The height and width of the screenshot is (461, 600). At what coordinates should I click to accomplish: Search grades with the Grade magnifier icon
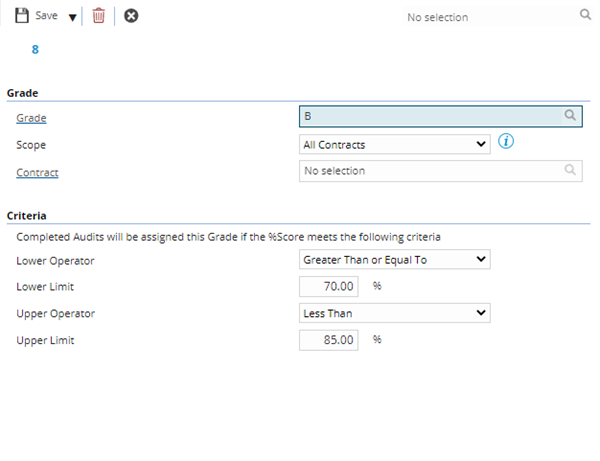tap(570, 117)
